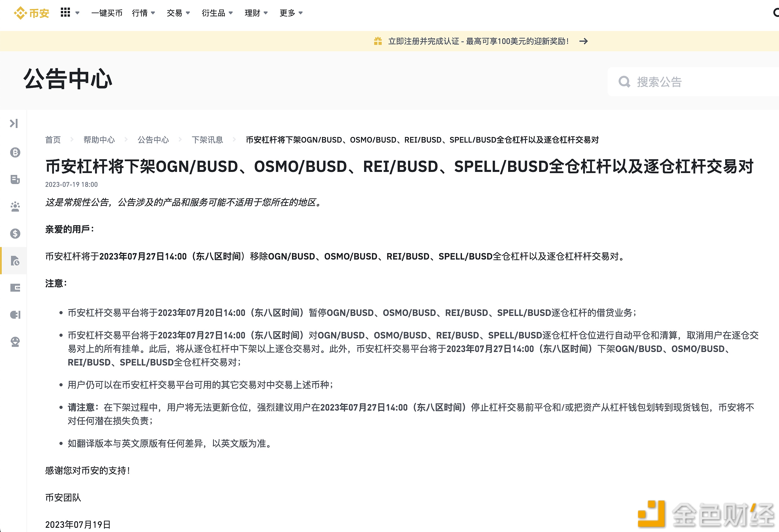Open the Bitcoin coin sidebar category

coord(15,152)
